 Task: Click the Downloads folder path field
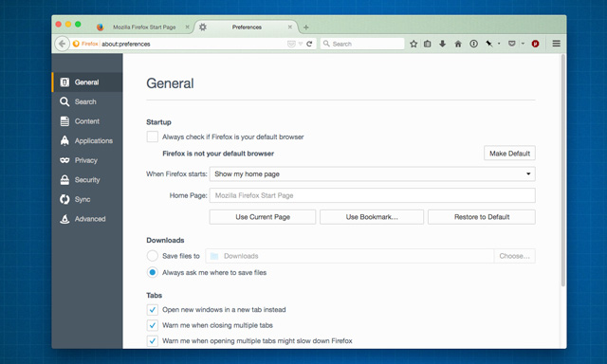coord(350,256)
